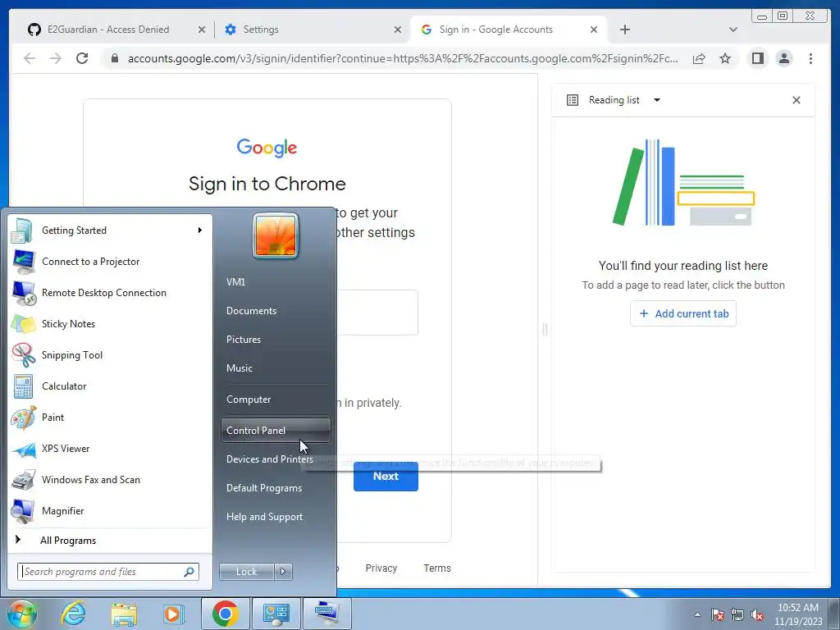This screenshot has height=630, width=840.
Task: Expand the Getting Started submenu arrow
Action: [199, 231]
